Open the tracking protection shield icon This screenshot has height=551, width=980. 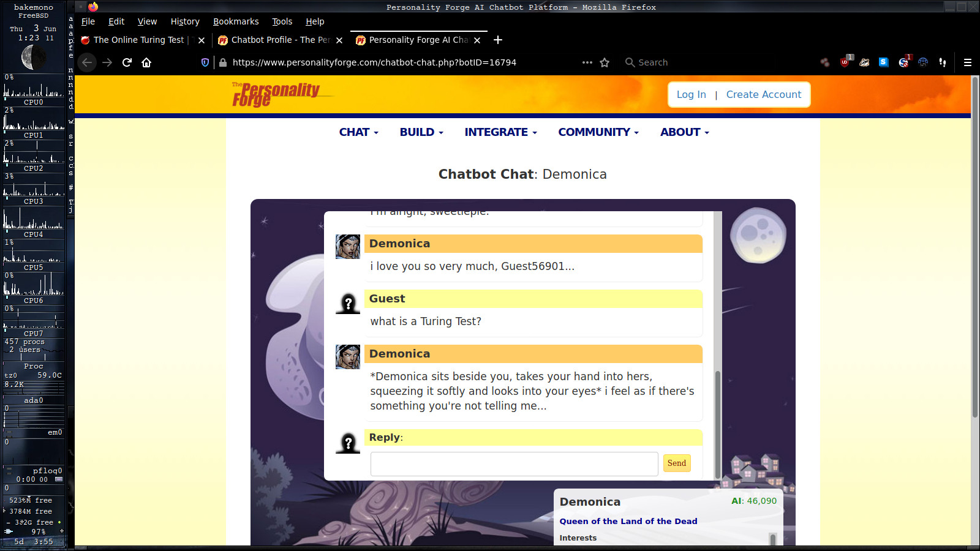click(205, 62)
